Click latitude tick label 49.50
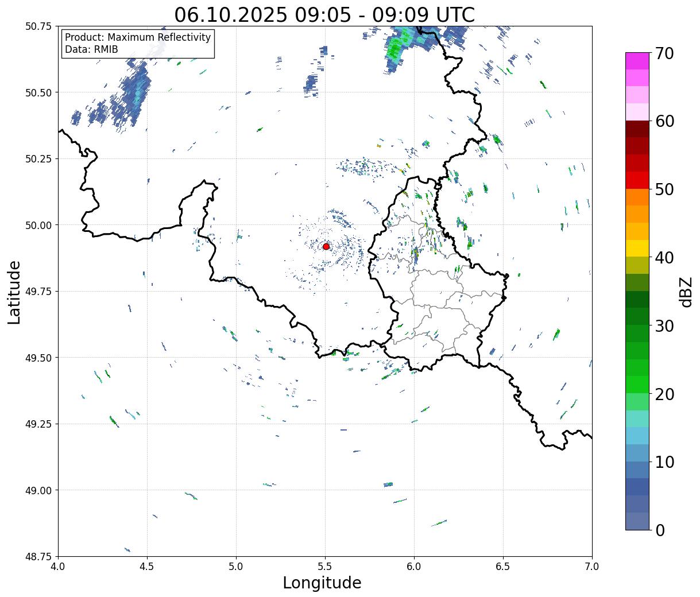 tap(38, 358)
